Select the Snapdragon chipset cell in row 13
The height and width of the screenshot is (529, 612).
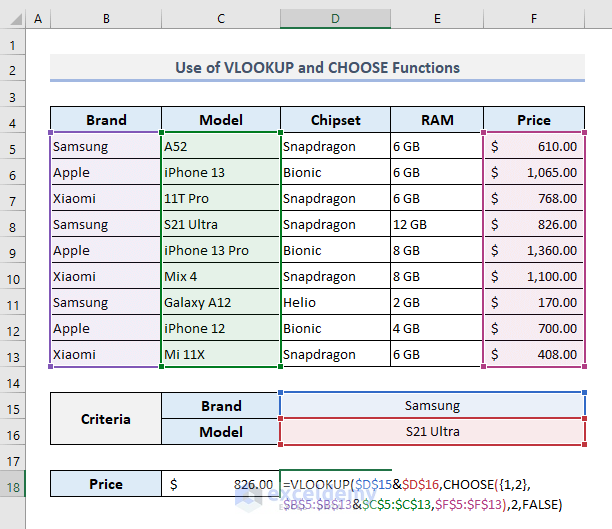tap(335, 354)
